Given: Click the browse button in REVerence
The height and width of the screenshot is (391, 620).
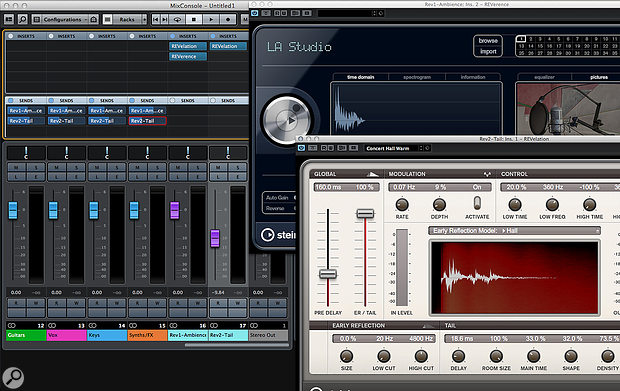Looking at the screenshot, I should tap(488, 41).
